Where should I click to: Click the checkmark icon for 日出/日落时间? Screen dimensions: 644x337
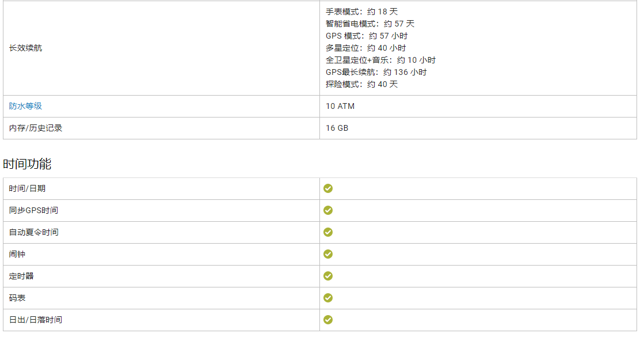(328, 320)
